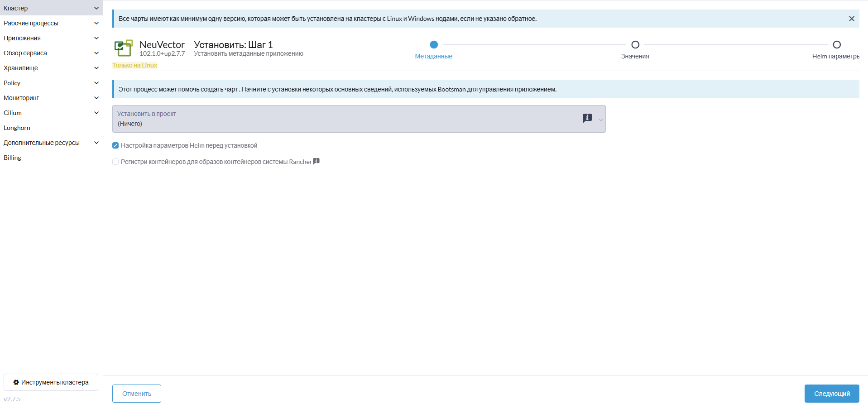Click Следующий to proceed

pyautogui.click(x=831, y=394)
